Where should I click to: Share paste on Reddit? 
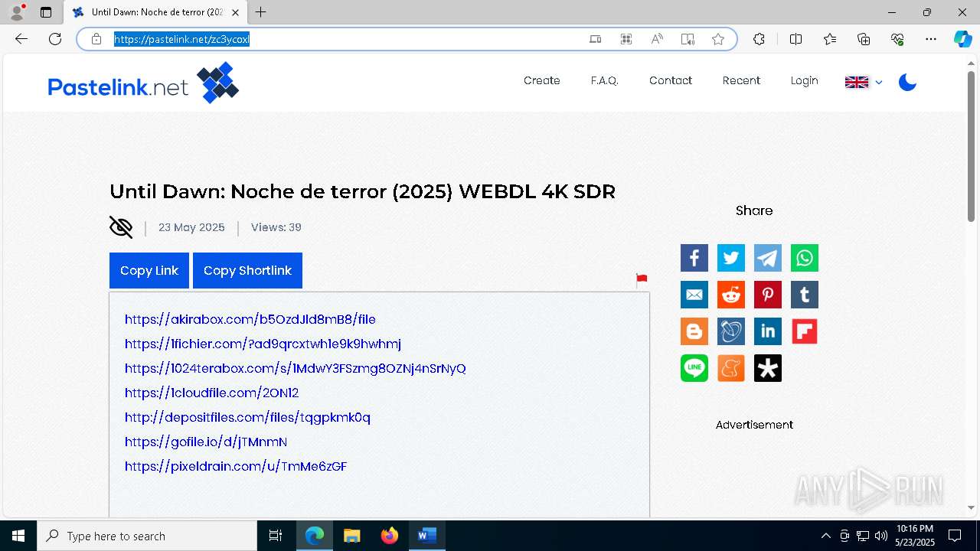(x=731, y=295)
